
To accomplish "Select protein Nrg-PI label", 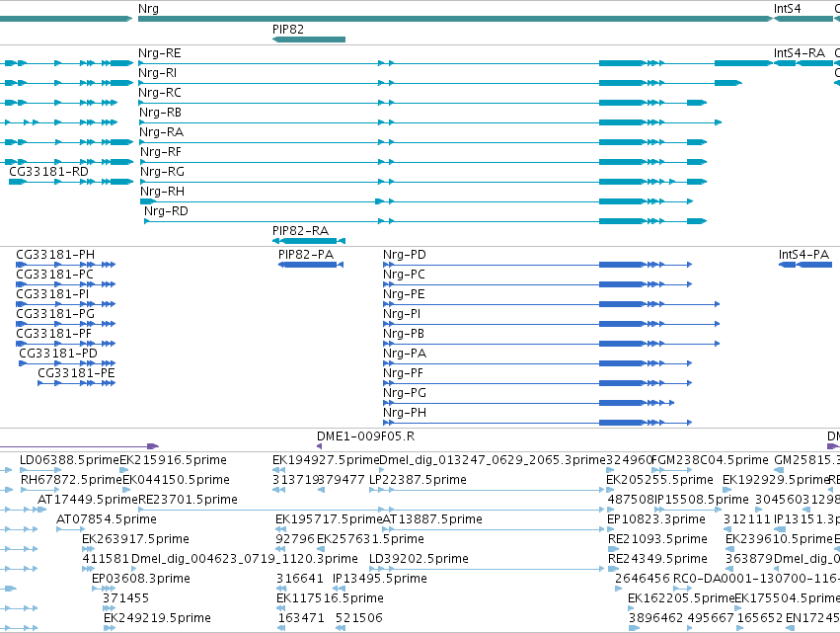I will [x=402, y=314].
